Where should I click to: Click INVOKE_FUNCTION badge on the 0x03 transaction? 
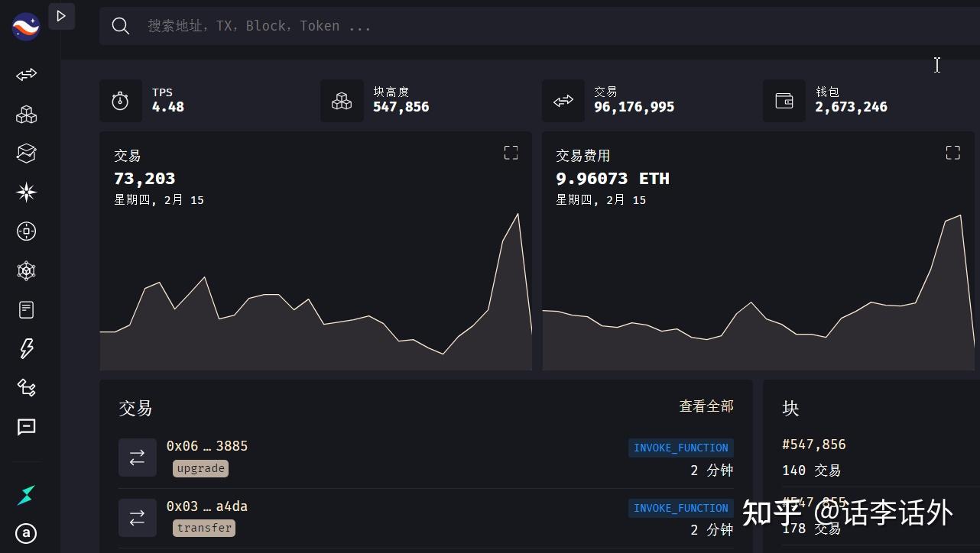tap(681, 508)
